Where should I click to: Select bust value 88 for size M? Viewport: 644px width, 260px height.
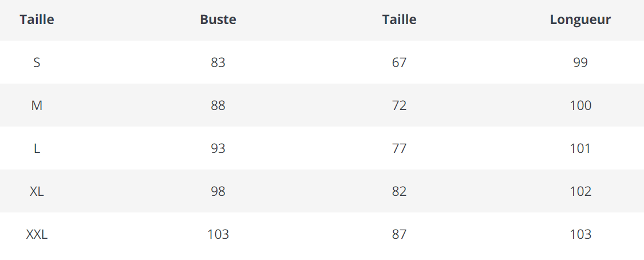pyautogui.click(x=218, y=105)
